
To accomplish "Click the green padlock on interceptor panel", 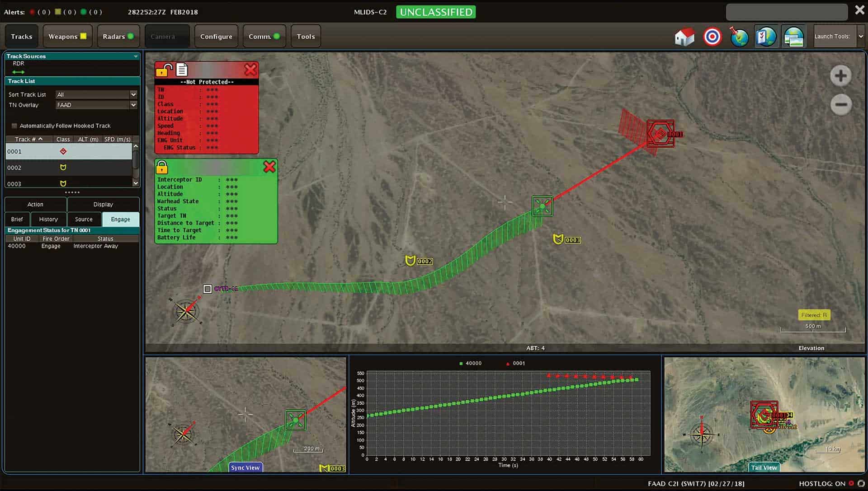I will [161, 167].
